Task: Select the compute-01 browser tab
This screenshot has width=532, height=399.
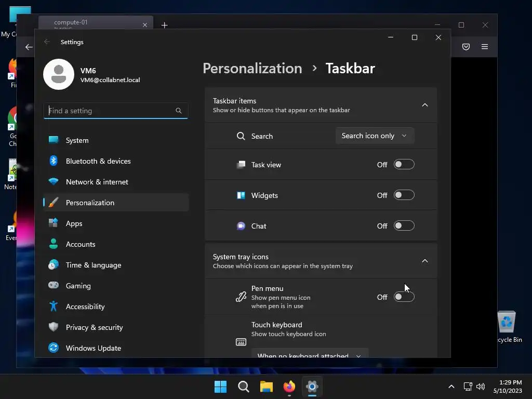Action: (x=96, y=23)
